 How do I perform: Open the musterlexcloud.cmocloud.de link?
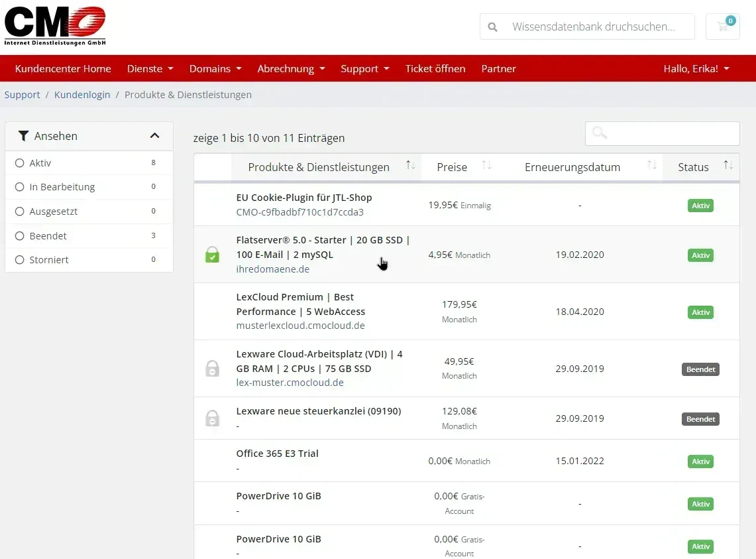point(300,326)
